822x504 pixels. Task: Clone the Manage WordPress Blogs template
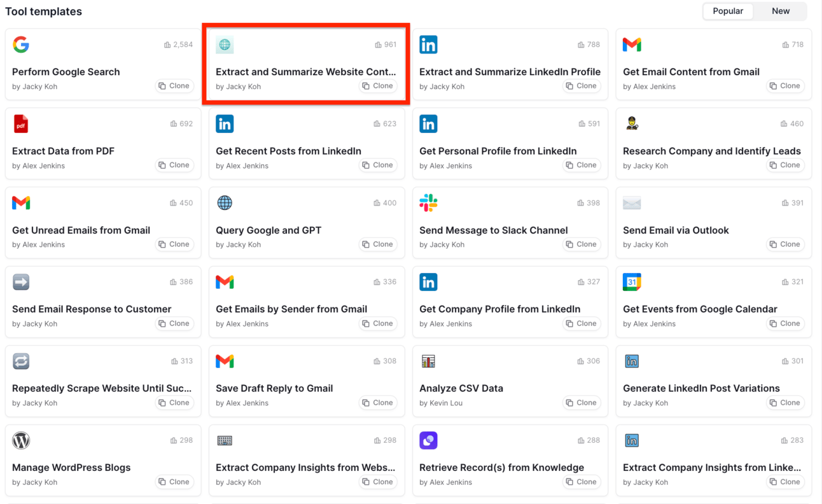click(x=174, y=482)
